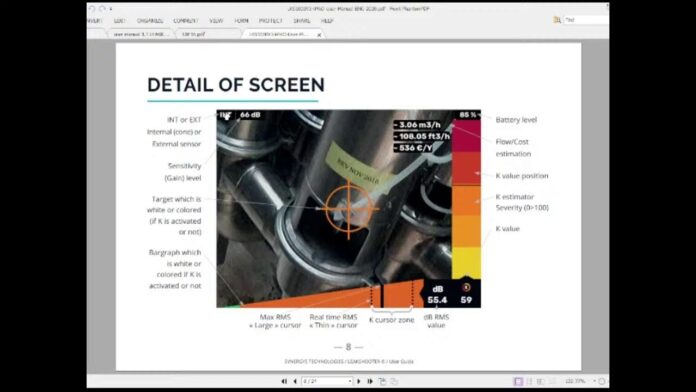696x392 pixels.
Task: Click the redo icon in title bar
Action: pos(102,8)
